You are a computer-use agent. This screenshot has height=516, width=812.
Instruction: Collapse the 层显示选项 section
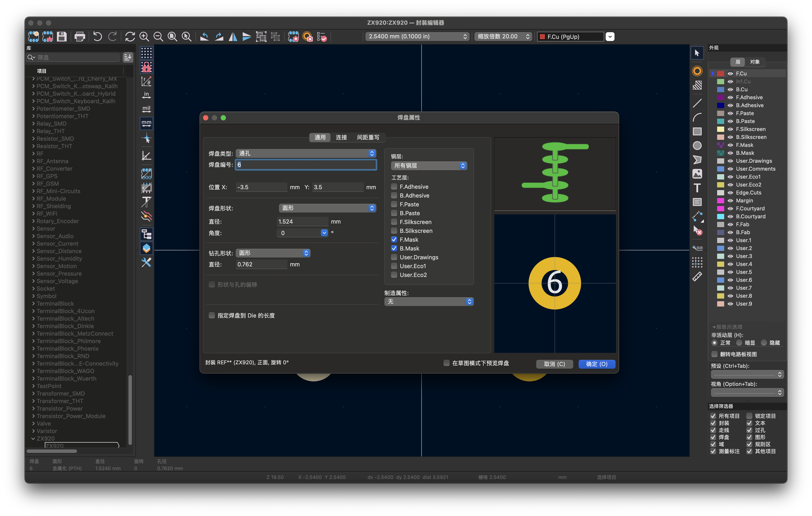click(714, 327)
